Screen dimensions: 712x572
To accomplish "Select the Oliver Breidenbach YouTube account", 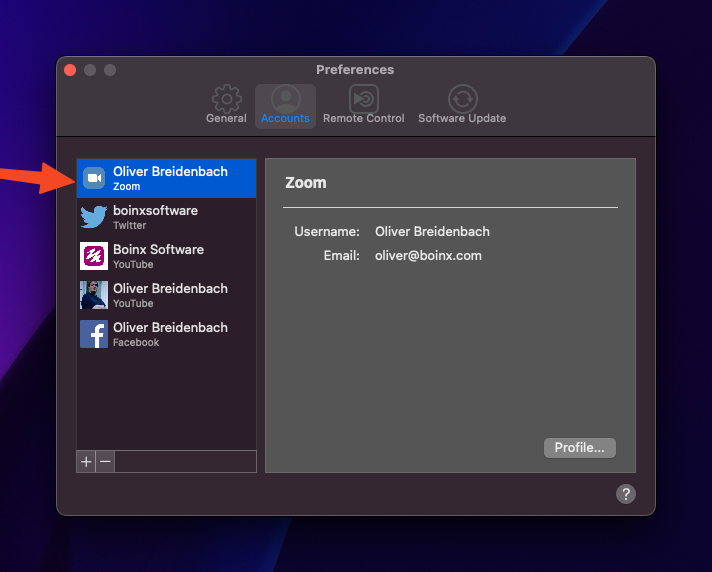I will pyautogui.click(x=166, y=295).
